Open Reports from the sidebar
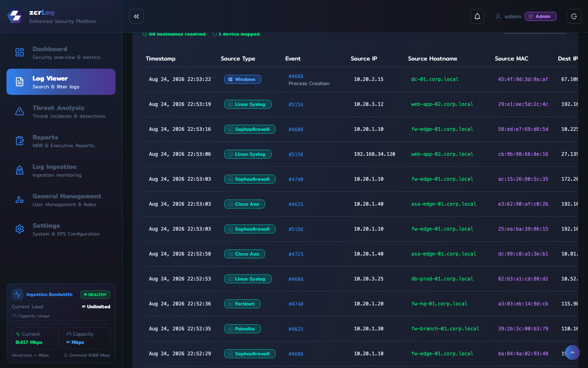The width and height of the screenshot is (588, 368). point(61,141)
